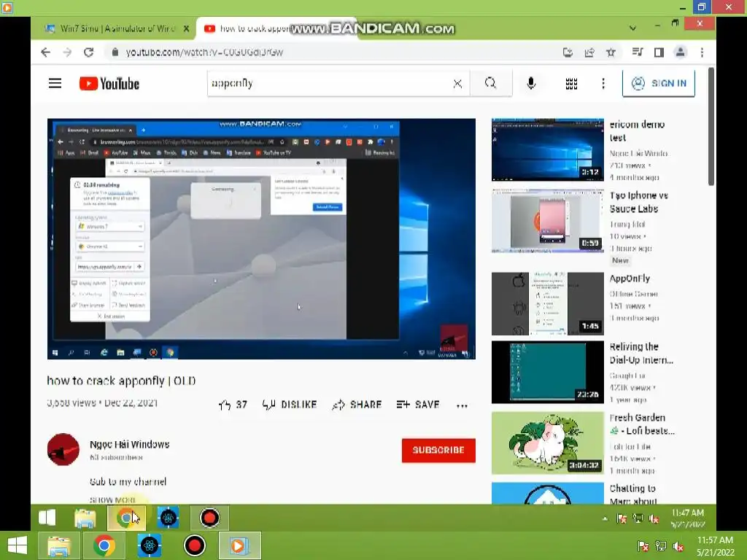Click the SHARE button
The image size is (747, 560).
click(357, 405)
